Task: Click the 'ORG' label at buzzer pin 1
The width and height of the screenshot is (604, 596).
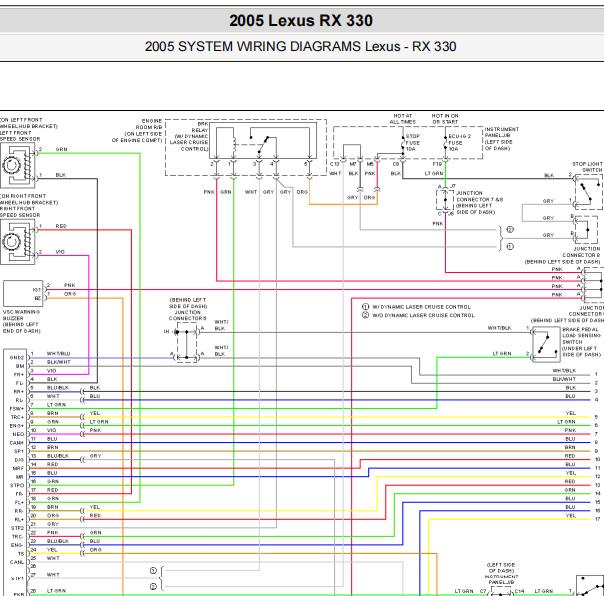Action: [x=70, y=294]
